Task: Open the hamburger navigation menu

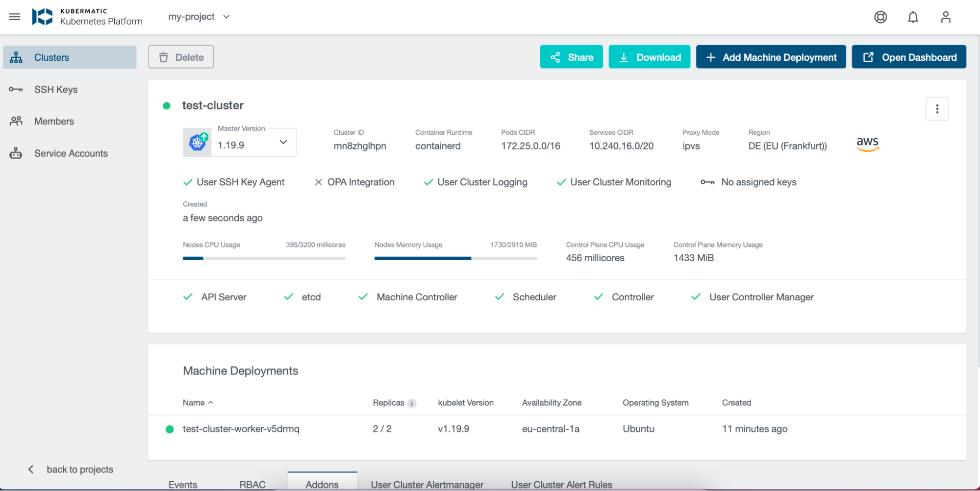Action: click(x=14, y=16)
